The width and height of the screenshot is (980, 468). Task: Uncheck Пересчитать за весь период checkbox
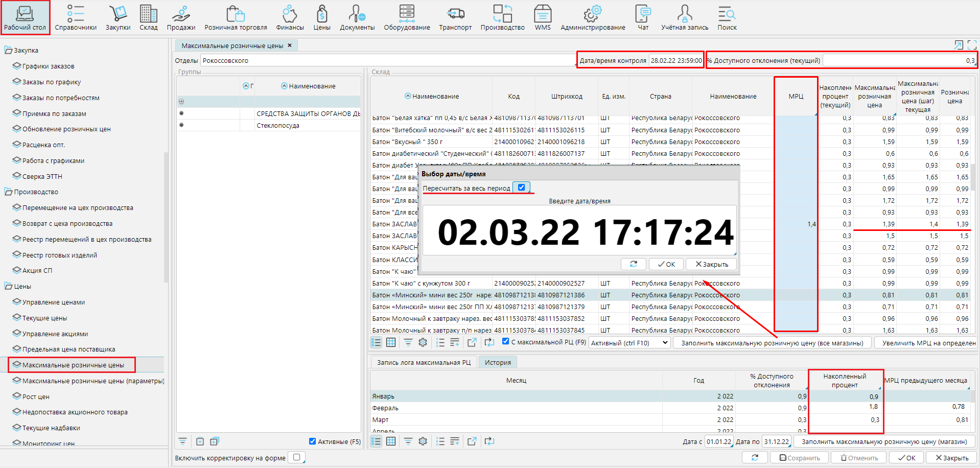[521, 188]
